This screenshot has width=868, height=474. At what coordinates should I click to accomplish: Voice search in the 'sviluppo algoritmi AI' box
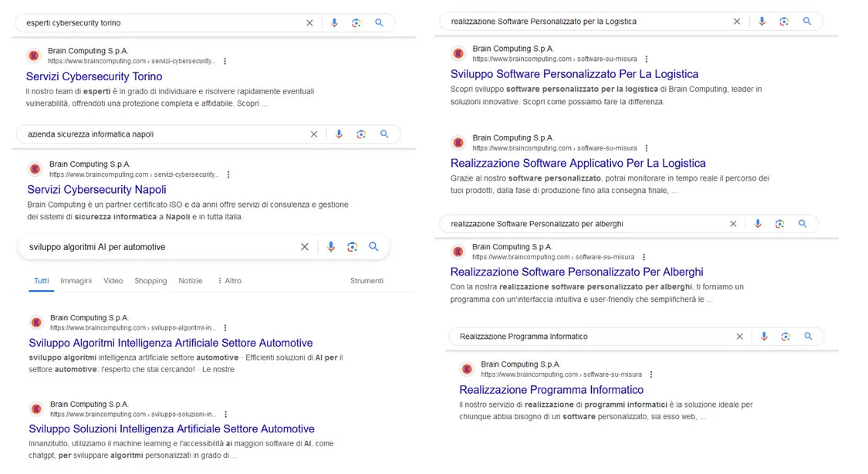tap(331, 247)
